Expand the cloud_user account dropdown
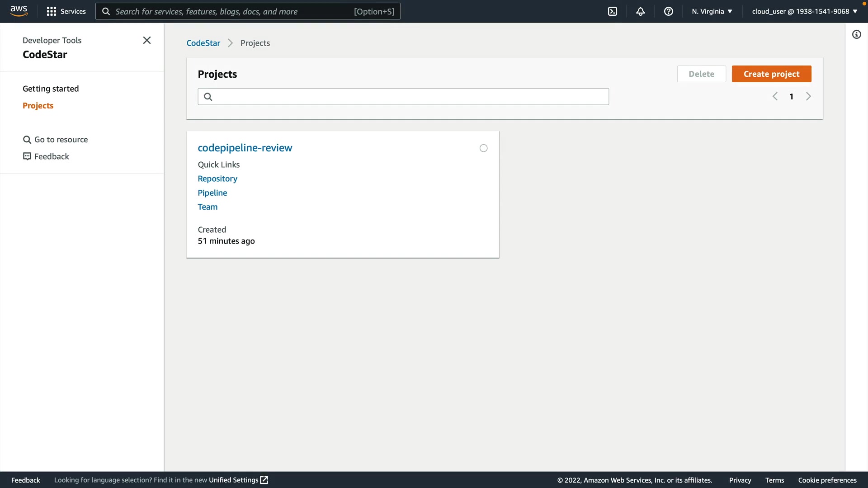 (x=805, y=11)
